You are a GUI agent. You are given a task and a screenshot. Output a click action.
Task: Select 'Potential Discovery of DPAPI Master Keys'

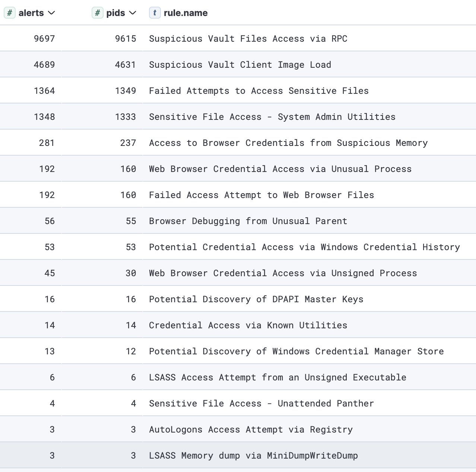256,299
